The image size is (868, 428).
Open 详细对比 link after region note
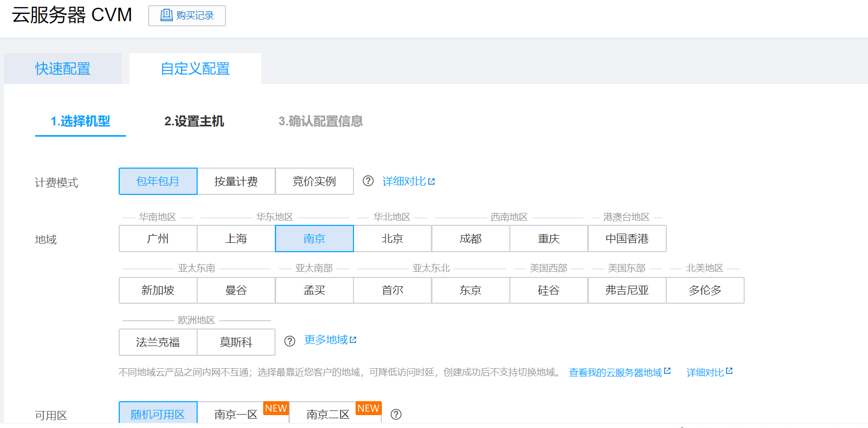point(710,372)
